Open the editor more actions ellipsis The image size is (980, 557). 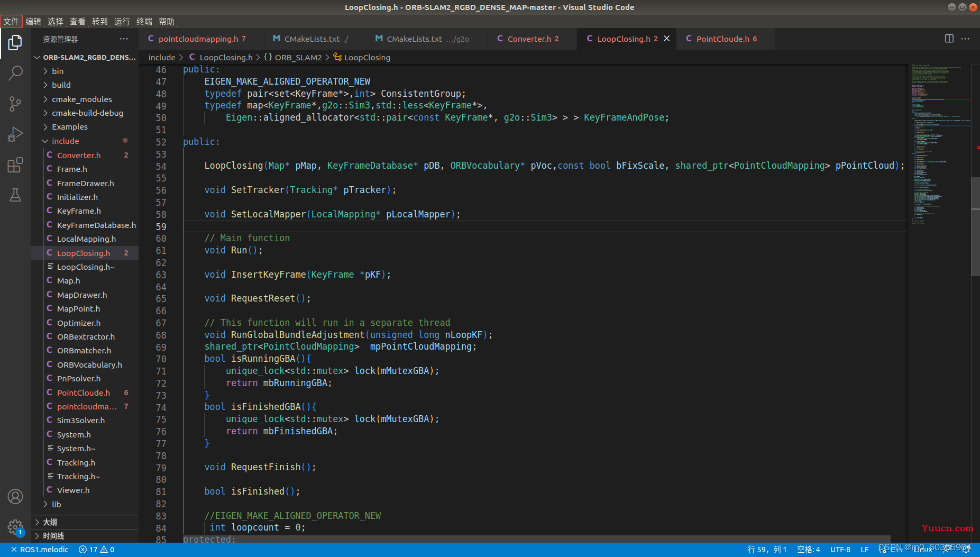point(966,39)
